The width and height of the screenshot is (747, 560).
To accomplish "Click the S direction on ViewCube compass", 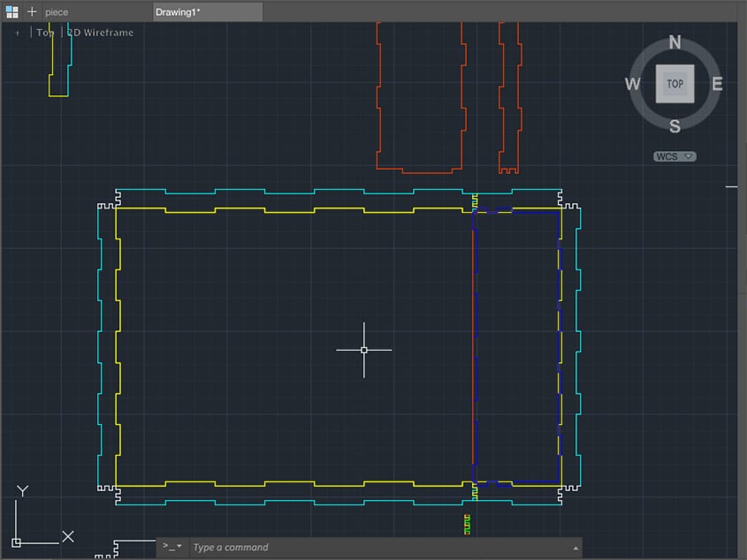I will tap(675, 126).
